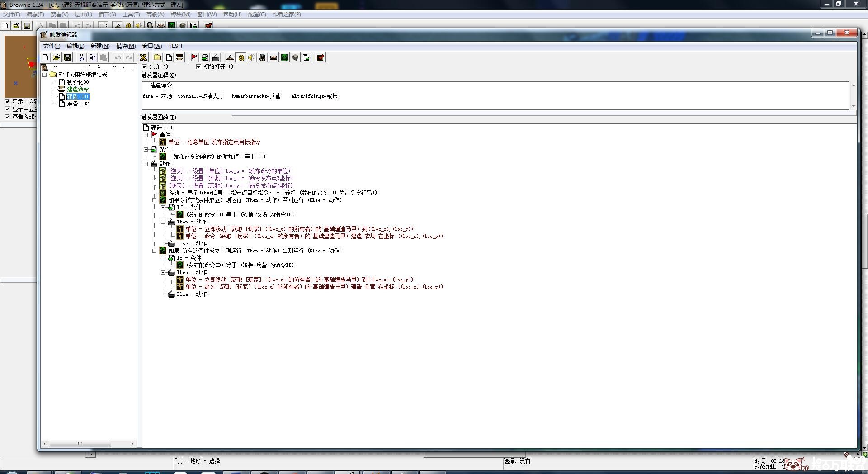
Task: Select the 初始化00 trigger in tree
Action: 78,82
